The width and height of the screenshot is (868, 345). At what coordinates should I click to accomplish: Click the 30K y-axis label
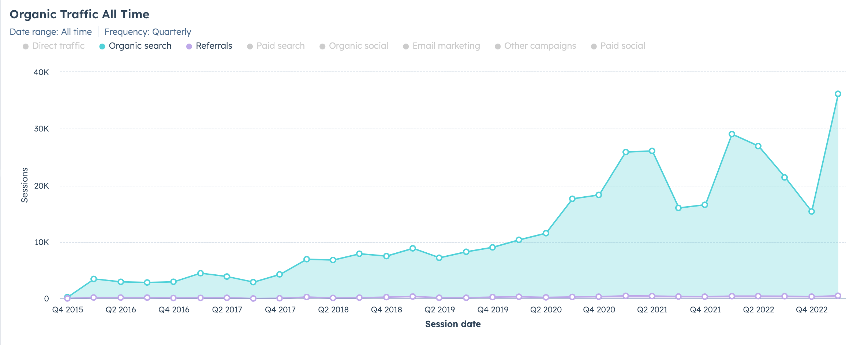coord(41,129)
